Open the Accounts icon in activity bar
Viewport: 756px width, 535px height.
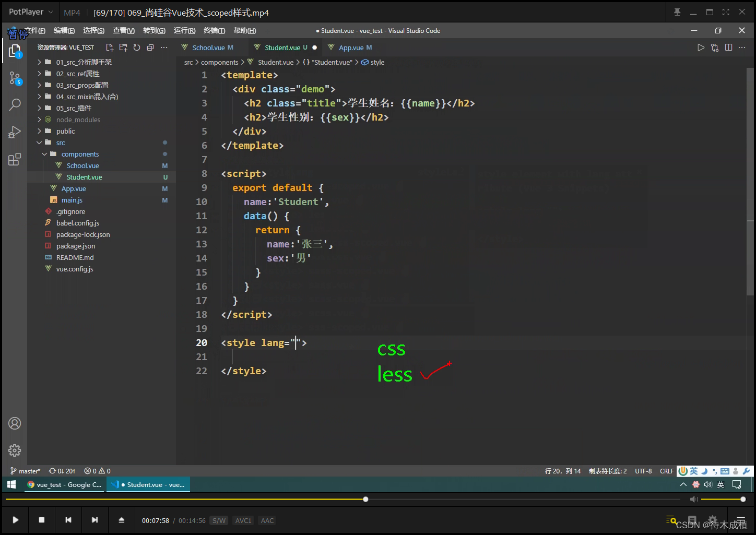pyautogui.click(x=15, y=423)
